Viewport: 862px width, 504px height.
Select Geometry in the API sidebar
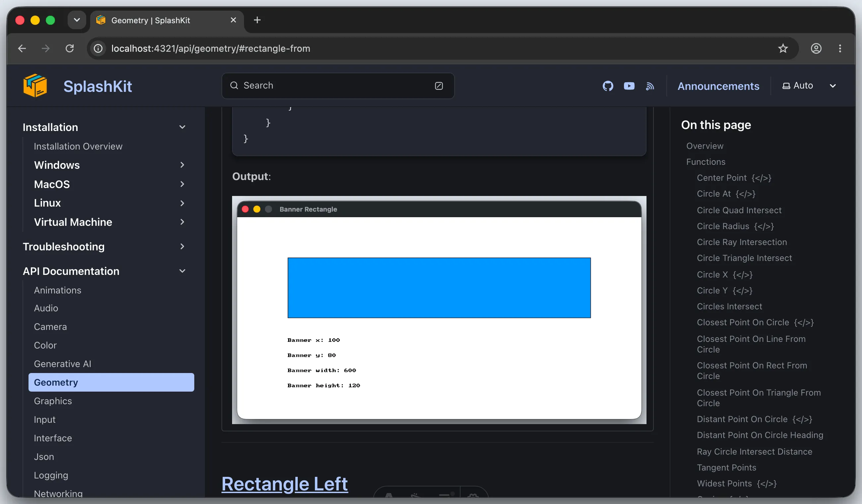(111, 382)
